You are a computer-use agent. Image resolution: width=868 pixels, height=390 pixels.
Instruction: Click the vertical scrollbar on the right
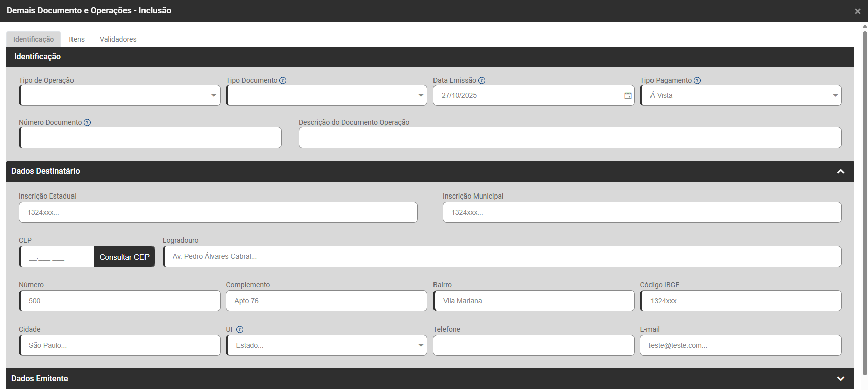[x=865, y=202]
